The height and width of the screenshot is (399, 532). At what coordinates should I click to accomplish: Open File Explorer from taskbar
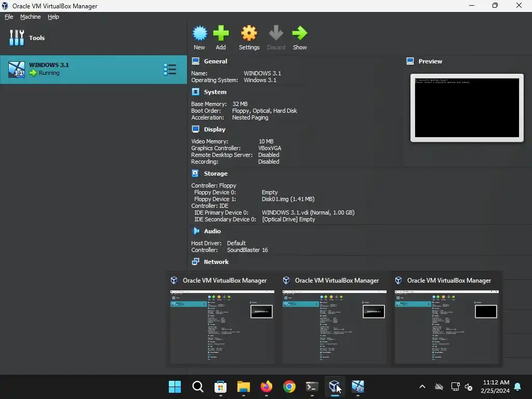pyautogui.click(x=244, y=387)
